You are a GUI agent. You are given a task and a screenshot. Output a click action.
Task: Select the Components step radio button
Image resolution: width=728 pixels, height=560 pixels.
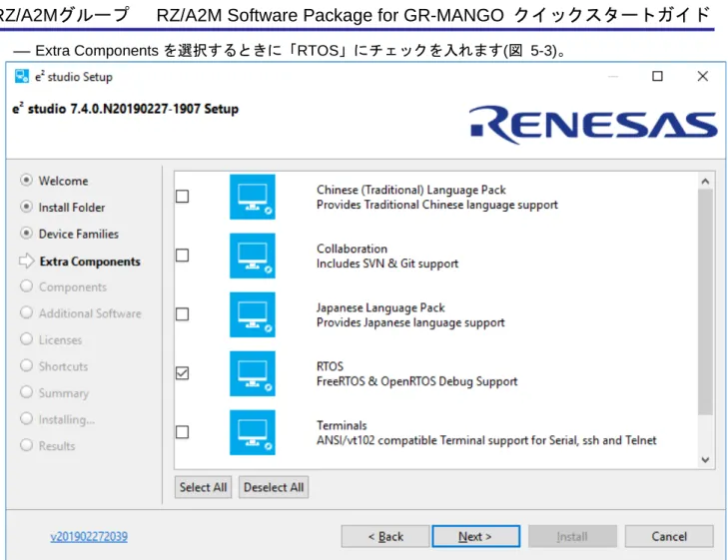pos(27,286)
